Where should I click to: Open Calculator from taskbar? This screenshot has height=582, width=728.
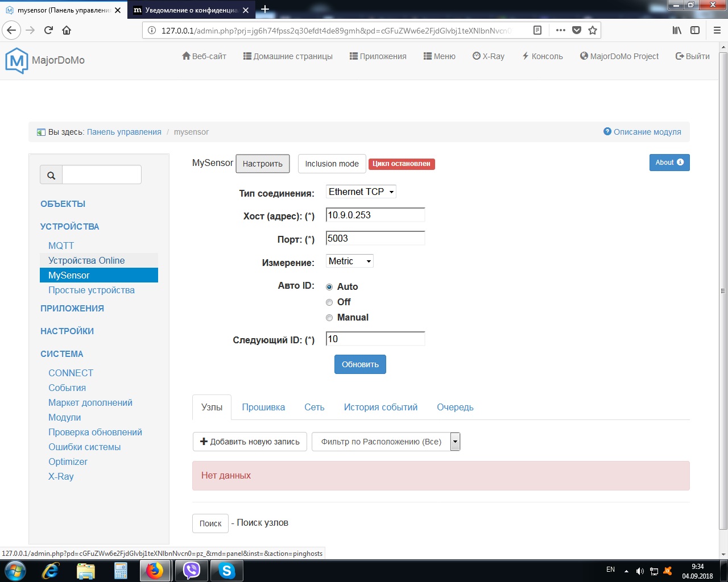(x=121, y=571)
